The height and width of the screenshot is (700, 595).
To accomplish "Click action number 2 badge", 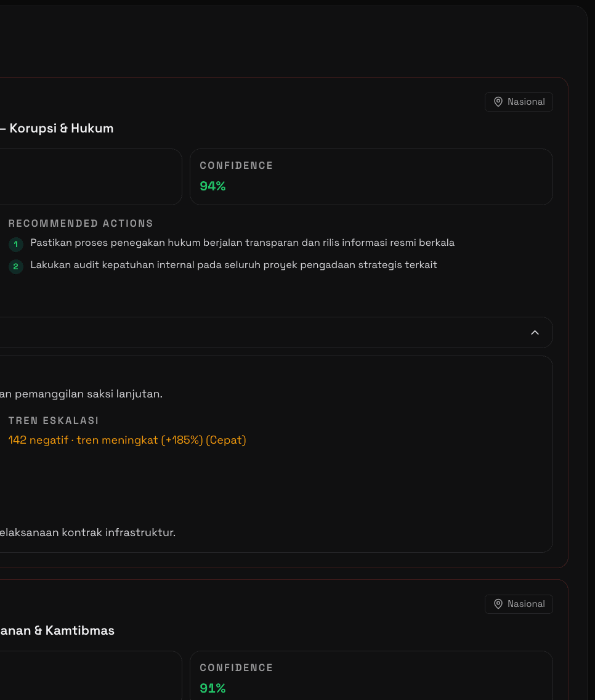I will (16, 267).
